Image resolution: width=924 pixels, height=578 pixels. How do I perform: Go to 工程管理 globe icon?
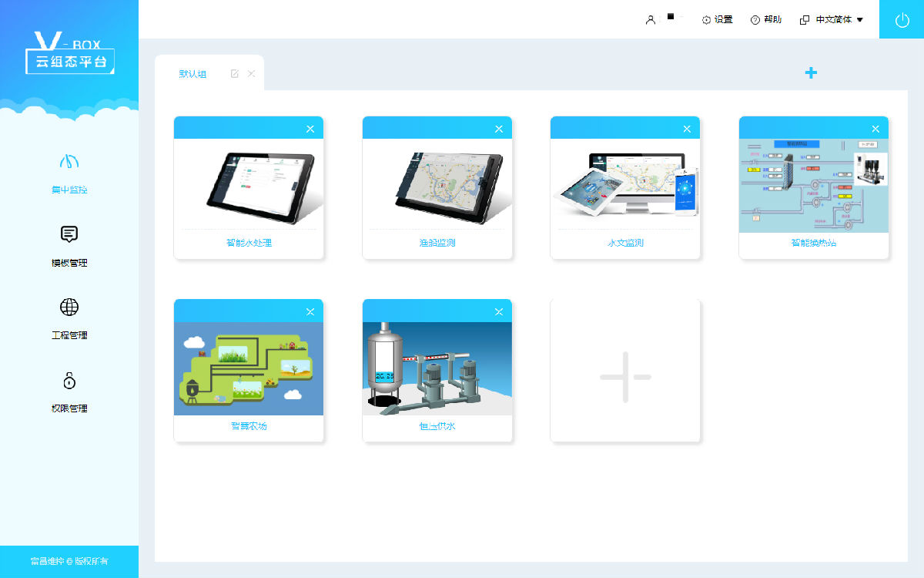(69, 307)
